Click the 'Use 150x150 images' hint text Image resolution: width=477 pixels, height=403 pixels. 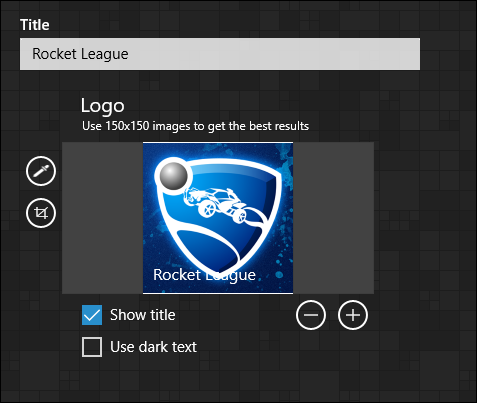pyautogui.click(x=195, y=126)
